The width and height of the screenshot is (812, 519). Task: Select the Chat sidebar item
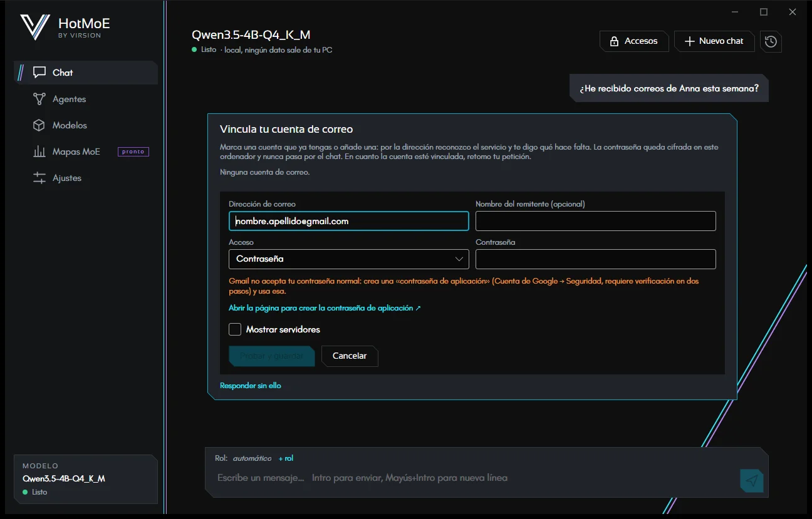86,73
